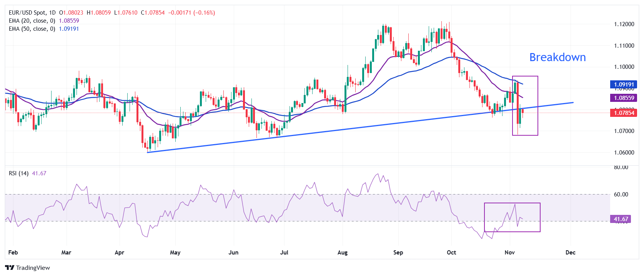Viewport: 644px width, 276px height.
Task: Click the Sep label on time axis
Action: click(x=398, y=253)
